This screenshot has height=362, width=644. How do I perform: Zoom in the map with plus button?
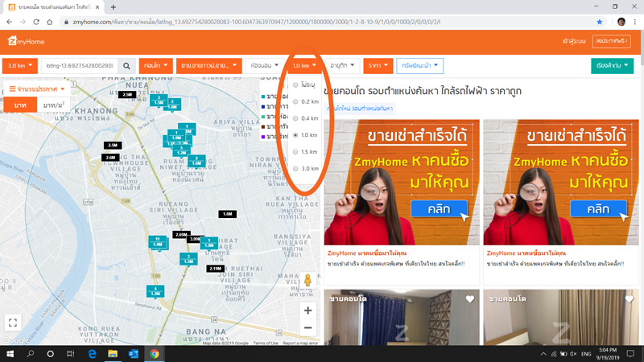tap(308, 311)
